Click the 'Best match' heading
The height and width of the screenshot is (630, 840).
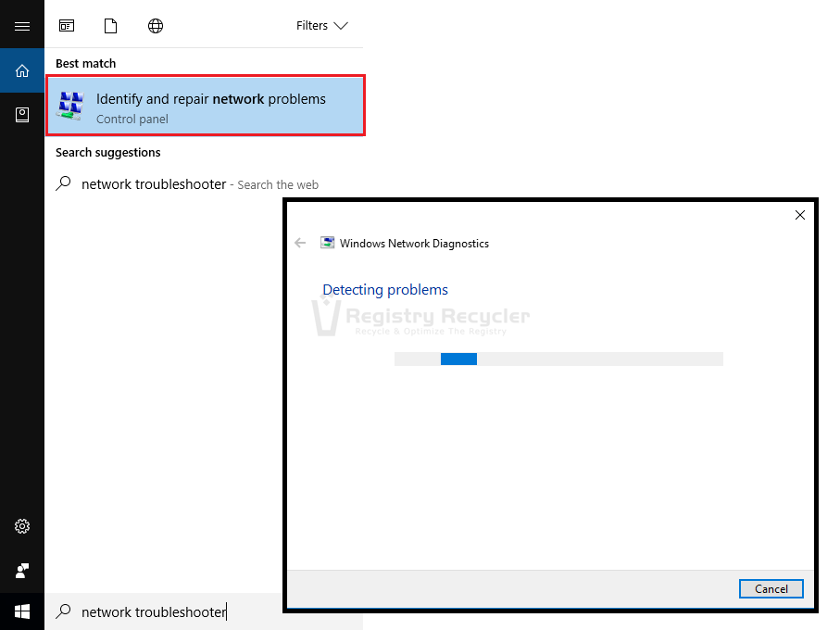pos(86,63)
